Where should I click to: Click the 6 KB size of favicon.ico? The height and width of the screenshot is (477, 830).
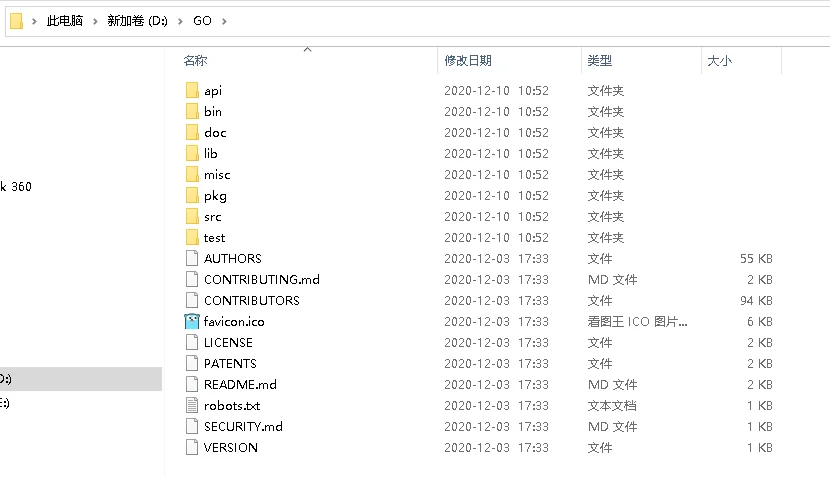tap(760, 321)
